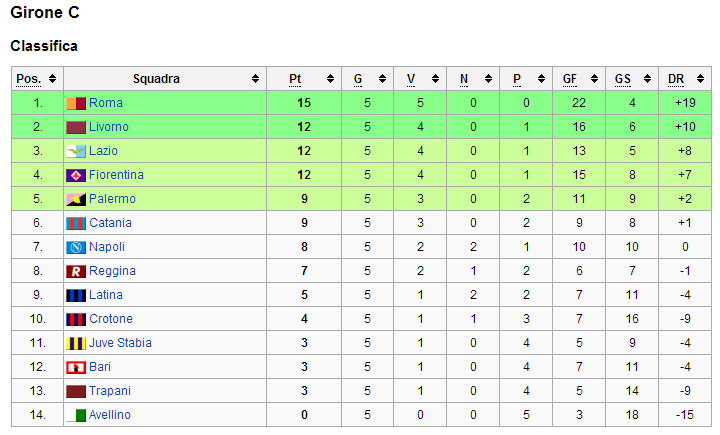This screenshot has height=435, width=720.
Task: Open the Crotone team link
Action: coord(110,319)
